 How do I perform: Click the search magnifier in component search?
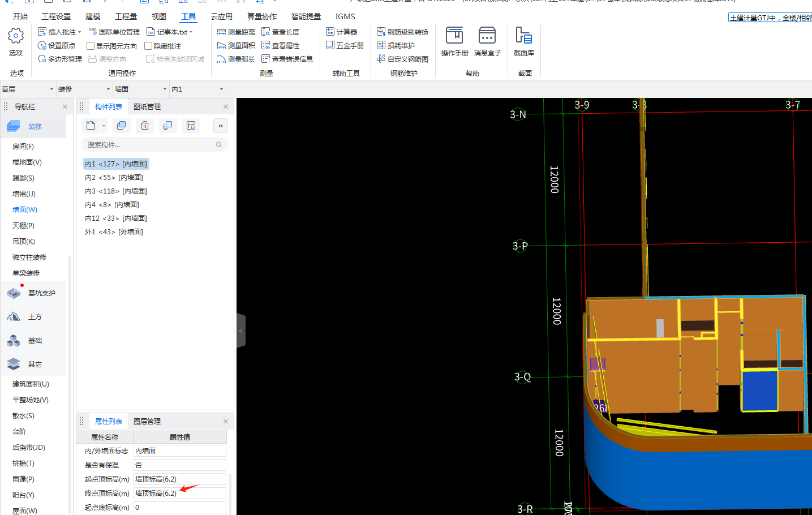pos(218,145)
